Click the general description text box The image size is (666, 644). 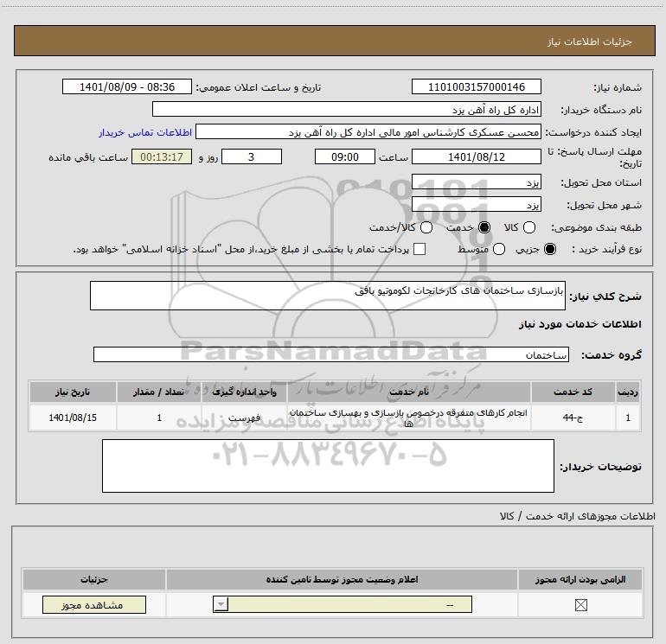pos(328,296)
